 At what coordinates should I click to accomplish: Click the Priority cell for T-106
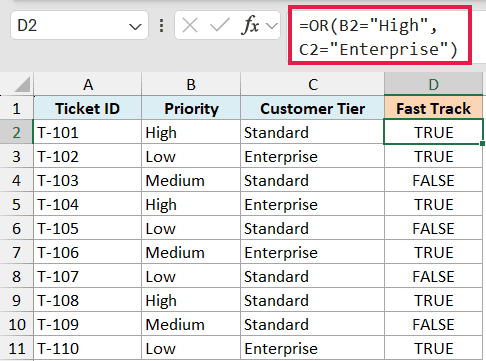[x=191, y=252]
